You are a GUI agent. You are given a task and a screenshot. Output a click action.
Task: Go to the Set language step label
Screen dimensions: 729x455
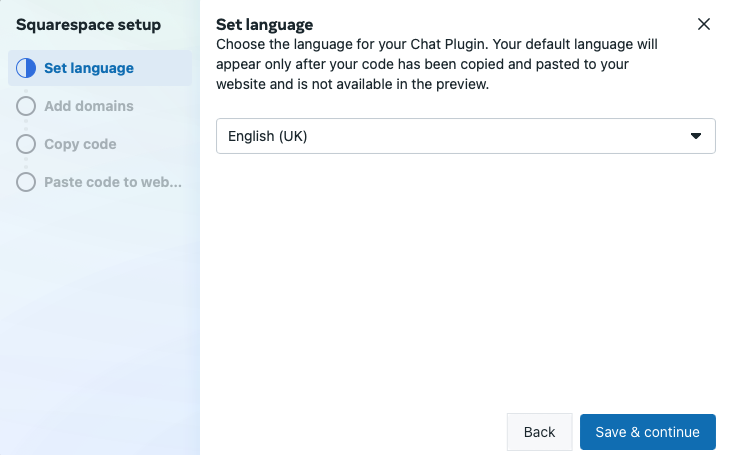(89, 68)
